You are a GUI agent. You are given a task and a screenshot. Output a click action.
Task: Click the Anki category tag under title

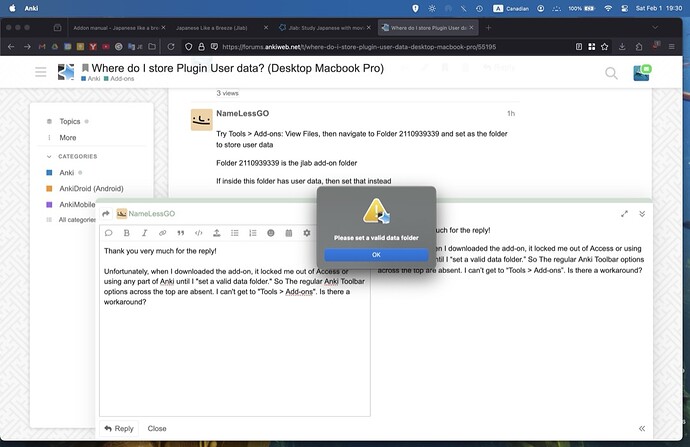pyautogui.click(x=91, y=79)
